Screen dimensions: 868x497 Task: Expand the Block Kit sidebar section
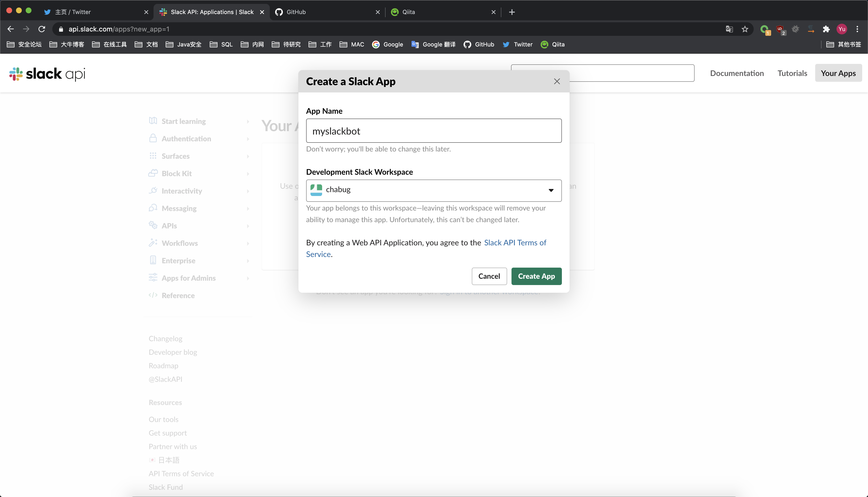click(199, 173)
